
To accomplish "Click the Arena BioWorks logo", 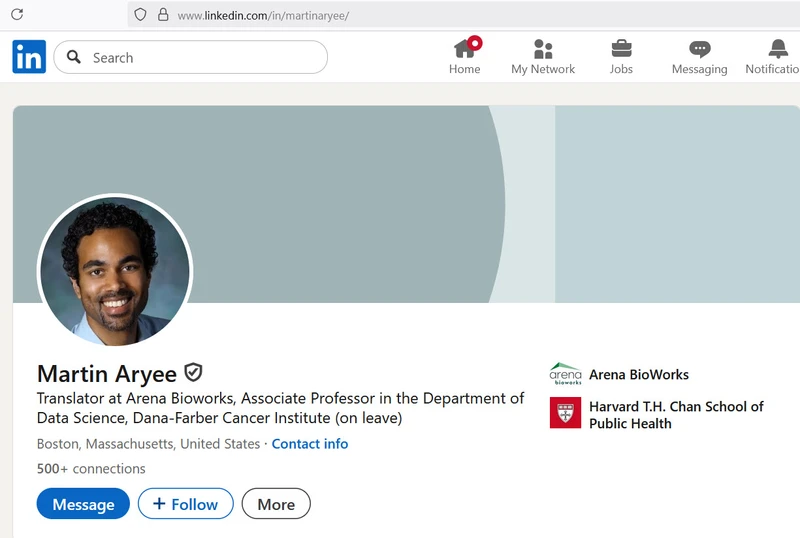I will pyautogui.click(x=565, y=374).
